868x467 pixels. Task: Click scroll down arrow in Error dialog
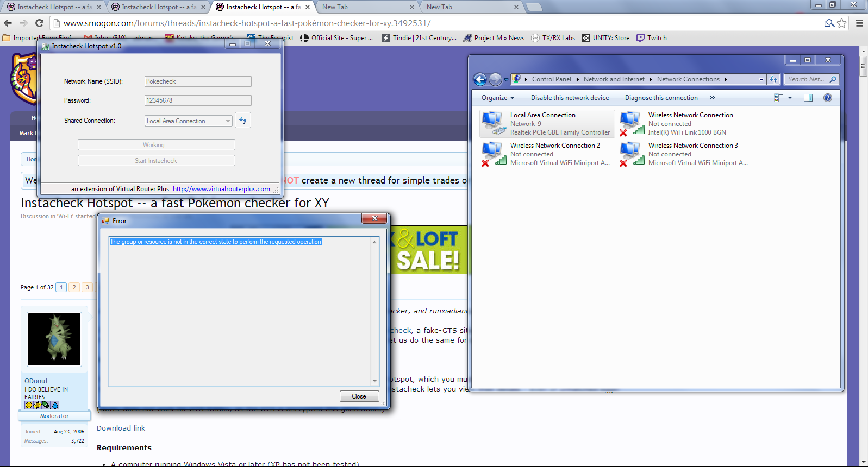[374, 381]
